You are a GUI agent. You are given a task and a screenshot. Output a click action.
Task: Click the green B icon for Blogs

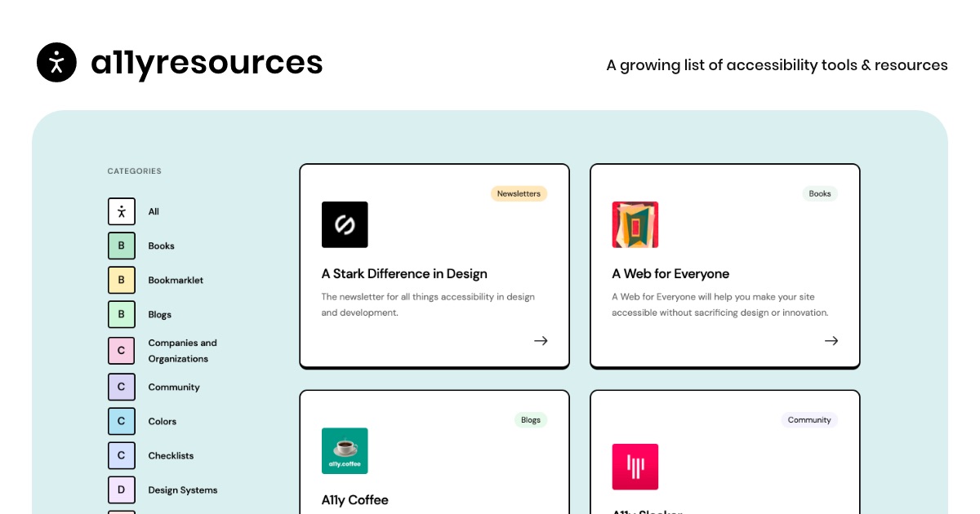(x=121, y=314)
